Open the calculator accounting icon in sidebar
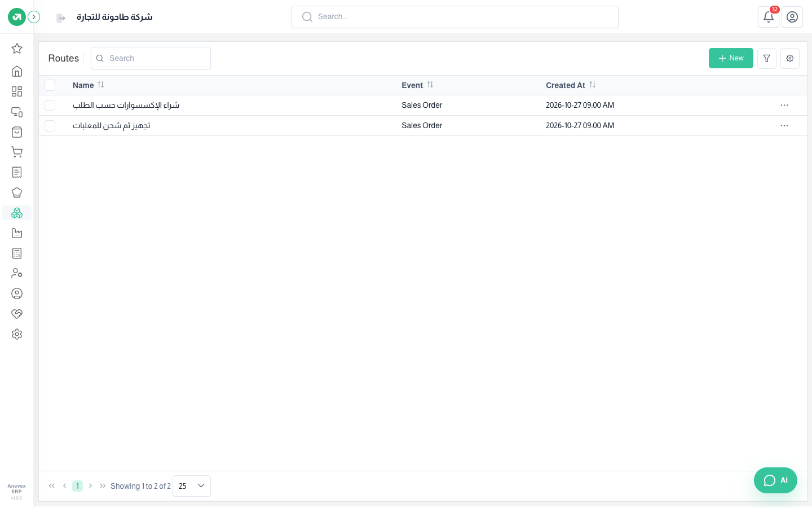812x508 pixels. (x=17, y=253)
